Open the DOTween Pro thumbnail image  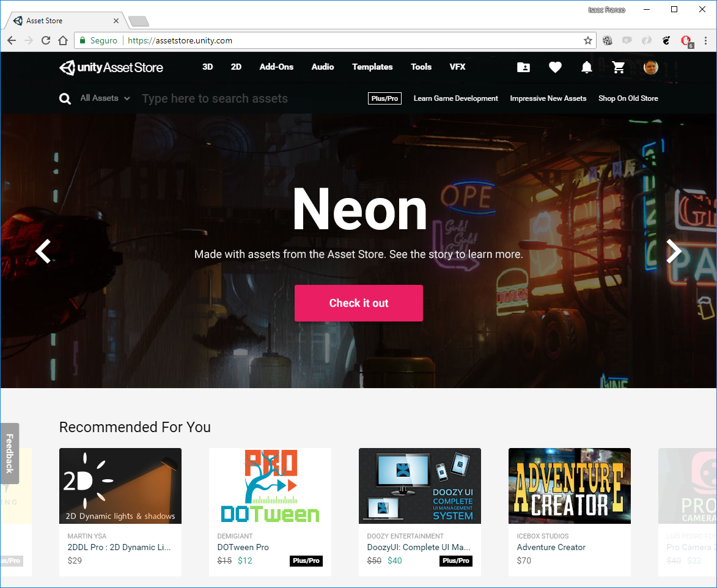[x=270, y=485]
